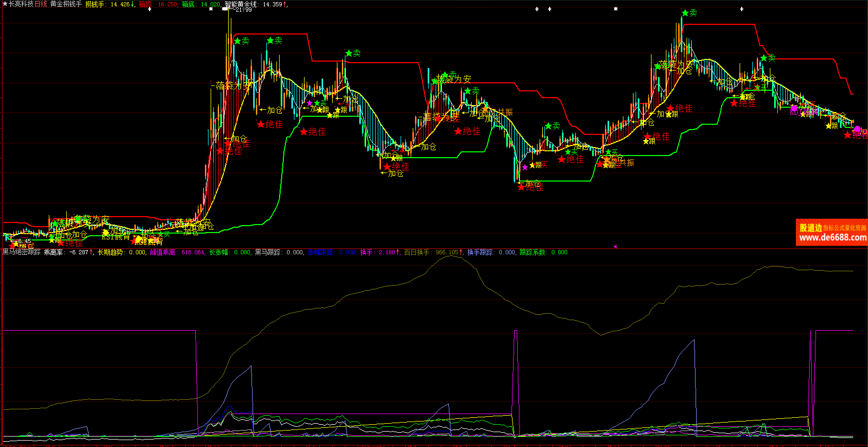The height and width of the screenshot is (447, 868).
Task: Switch period via the 日线 label
Action: click(x=41, y=4)
